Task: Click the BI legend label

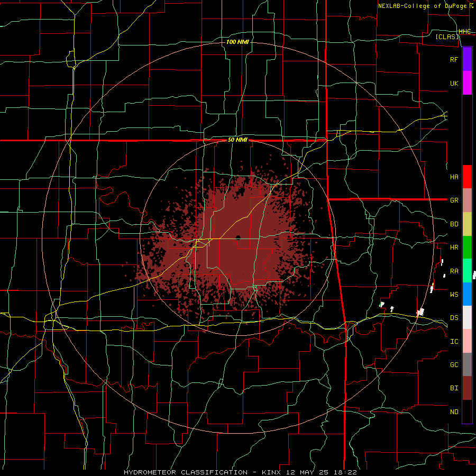Action: pyautogui.click(x=454, y=388)
